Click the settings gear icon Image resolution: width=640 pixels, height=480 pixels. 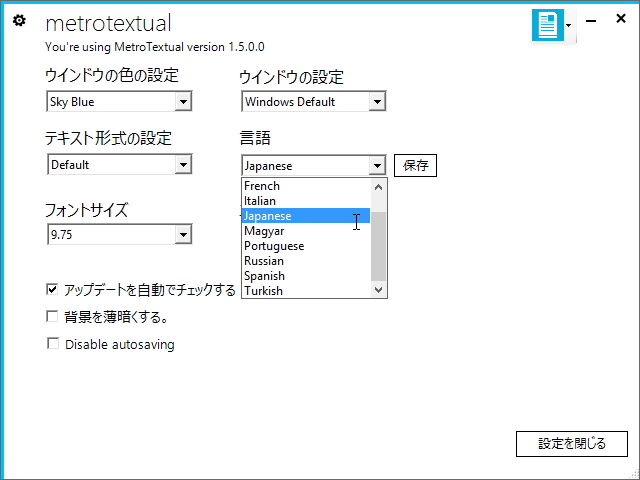(19, 20)
